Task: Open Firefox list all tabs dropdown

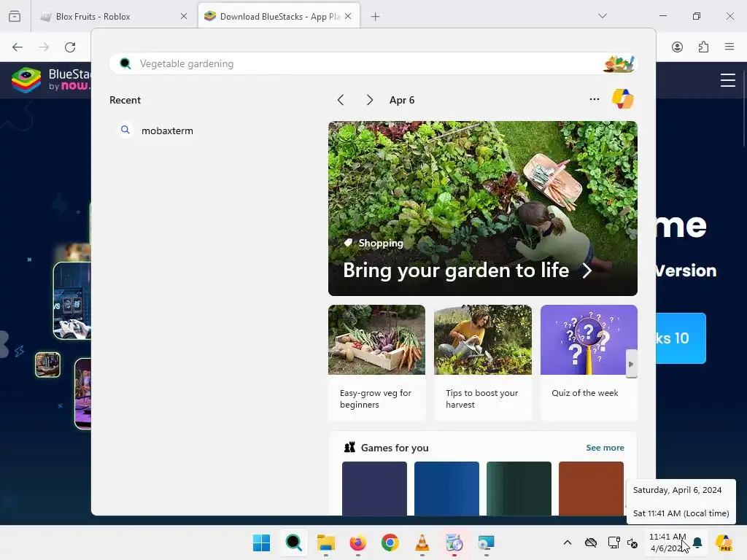Action: (x=602, y=16)
